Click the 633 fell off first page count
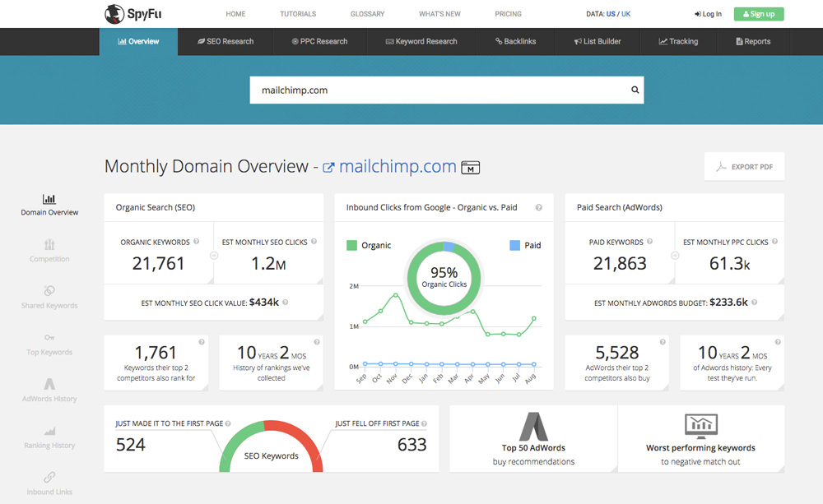823x504 pixels. 412,445
